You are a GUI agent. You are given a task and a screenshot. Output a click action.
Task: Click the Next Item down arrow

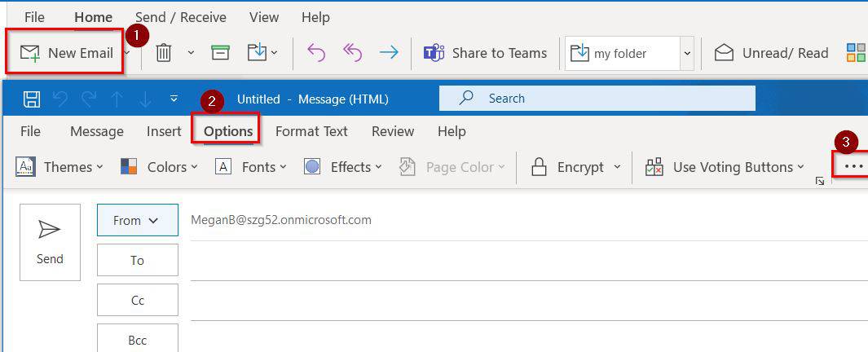coord(145,99)
